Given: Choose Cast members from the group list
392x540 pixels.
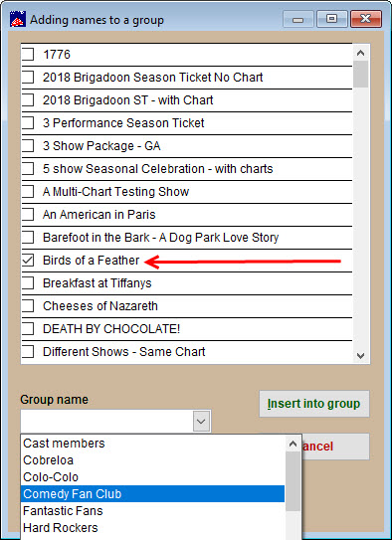Looking at the screenshot, I should click(152, 444).
